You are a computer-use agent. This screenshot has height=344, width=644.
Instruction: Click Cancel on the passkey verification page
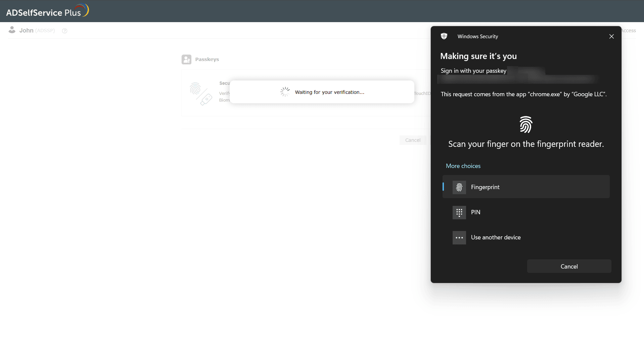tap(413, 140)
